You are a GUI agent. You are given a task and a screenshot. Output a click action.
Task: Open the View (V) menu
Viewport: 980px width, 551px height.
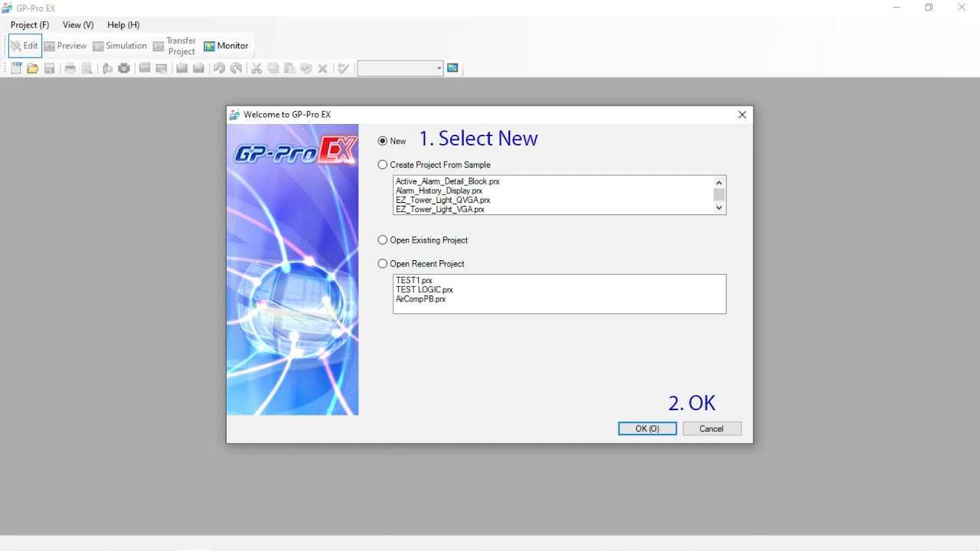[x=78, y=24]
